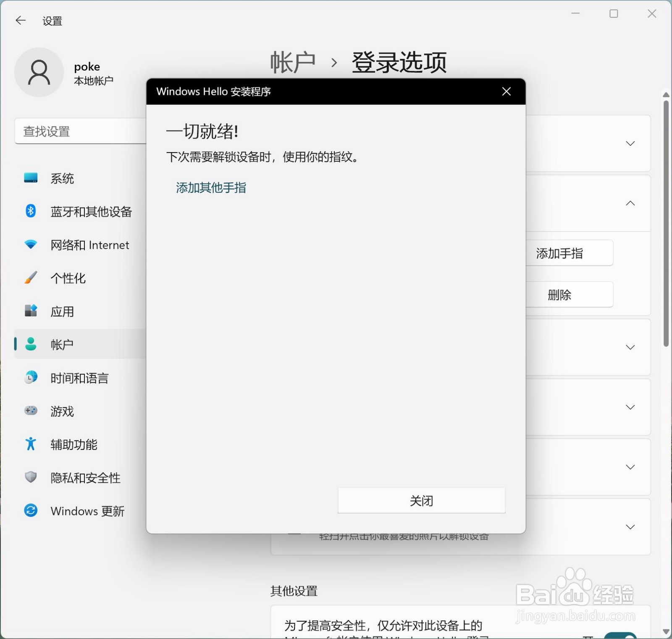
Task: Go to 隐私和安全性 page
Action: (85, 478)
